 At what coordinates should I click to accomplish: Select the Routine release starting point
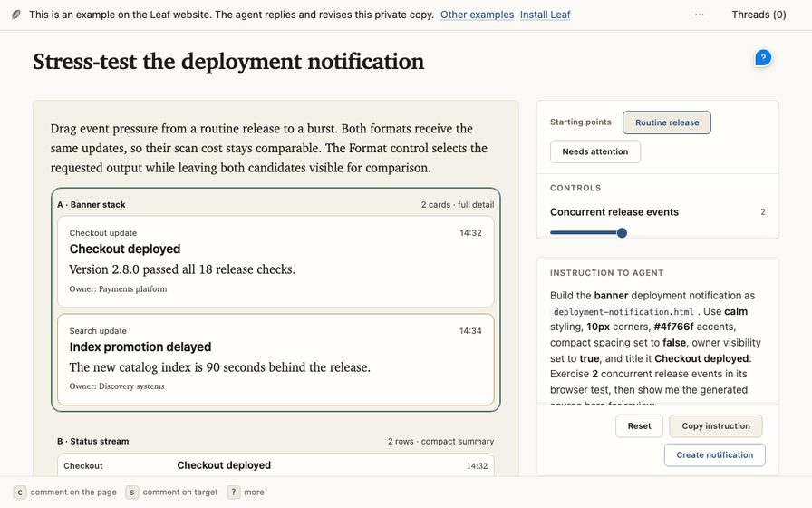point(666,122)
